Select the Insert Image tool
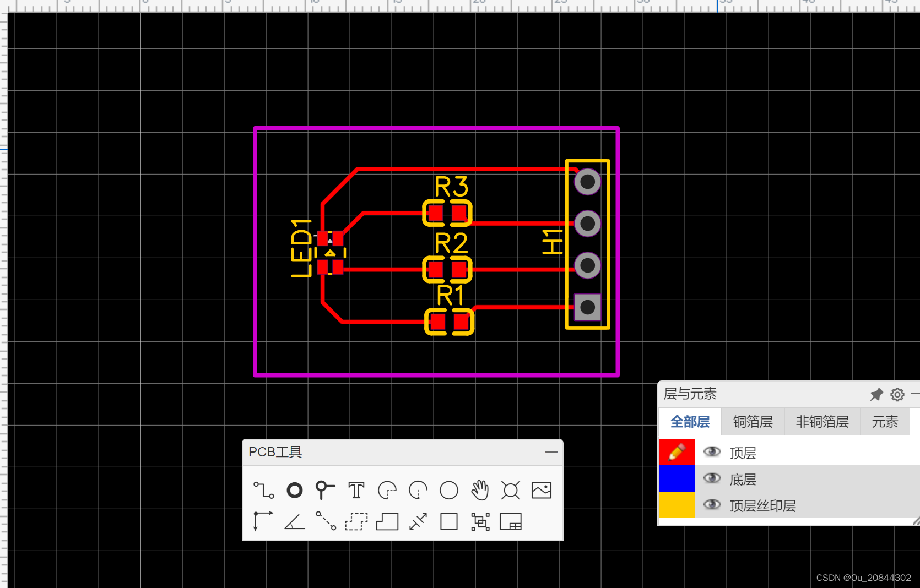The height and width of the screenshot is (588, 920). click(x=542, y=490)
